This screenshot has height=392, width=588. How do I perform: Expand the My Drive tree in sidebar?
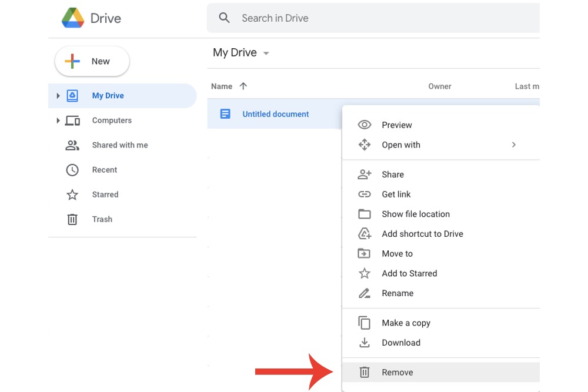point(58,96)
